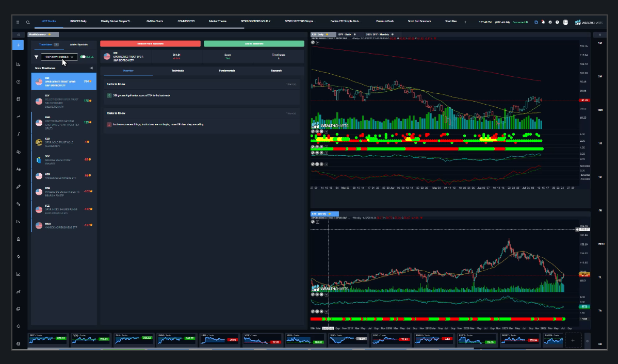Select XBI - Weekly chart tab
Viewport: 618px width, 364px height.
click(x=324, y=213)
